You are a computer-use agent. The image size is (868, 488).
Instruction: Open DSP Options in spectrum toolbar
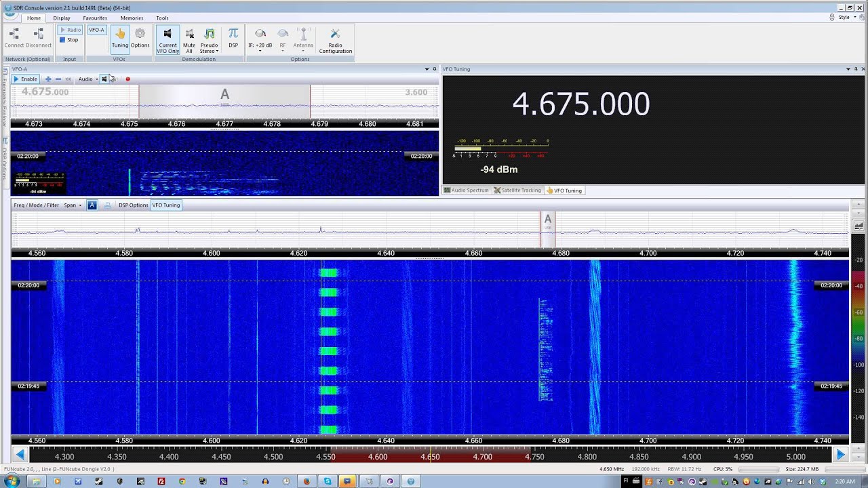point(133,205)
